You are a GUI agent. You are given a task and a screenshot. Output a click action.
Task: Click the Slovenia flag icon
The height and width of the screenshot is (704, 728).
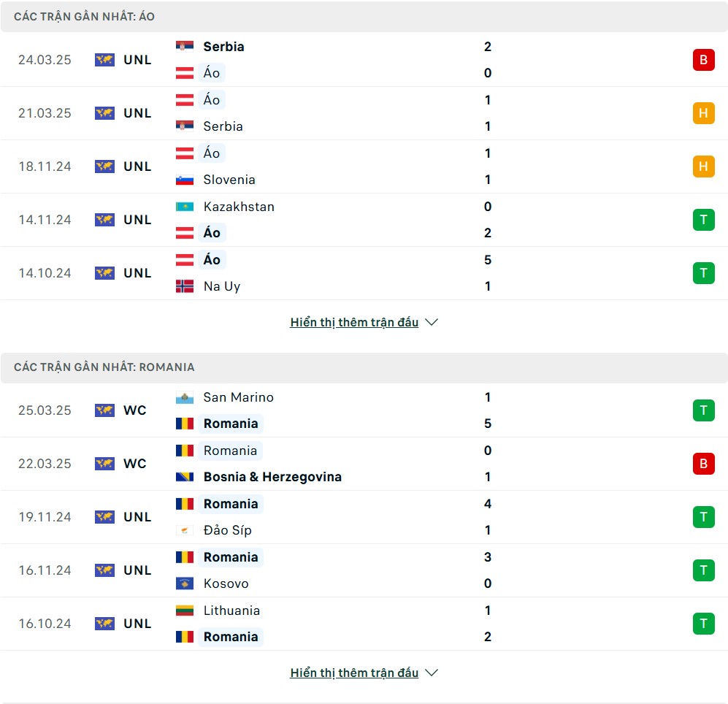(x=184, y=180)
